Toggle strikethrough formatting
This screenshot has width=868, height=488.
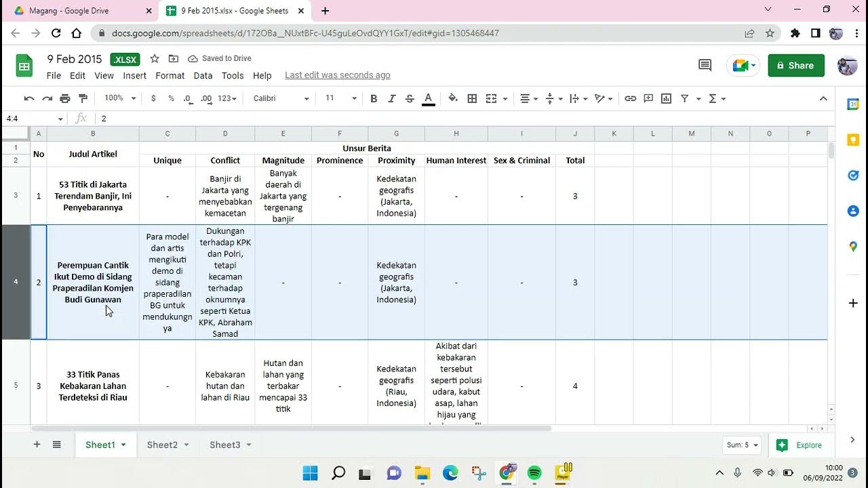click(x=410, y=98)
